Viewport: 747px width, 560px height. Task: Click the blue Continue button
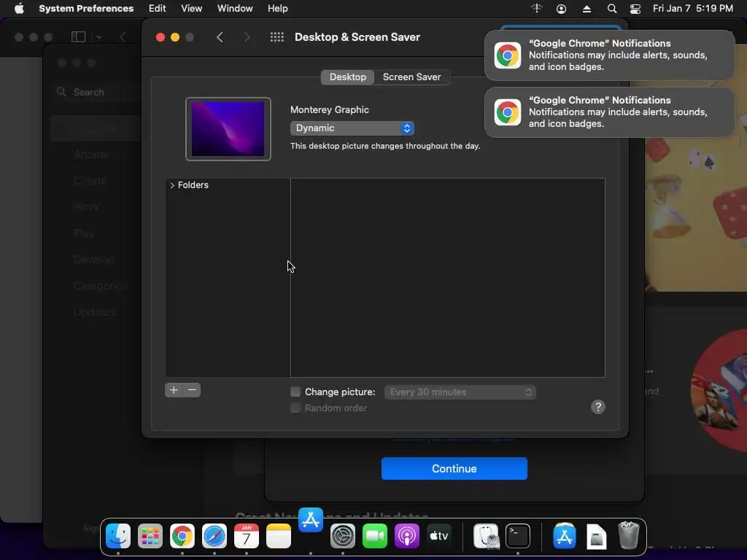[x=454, y=469]
